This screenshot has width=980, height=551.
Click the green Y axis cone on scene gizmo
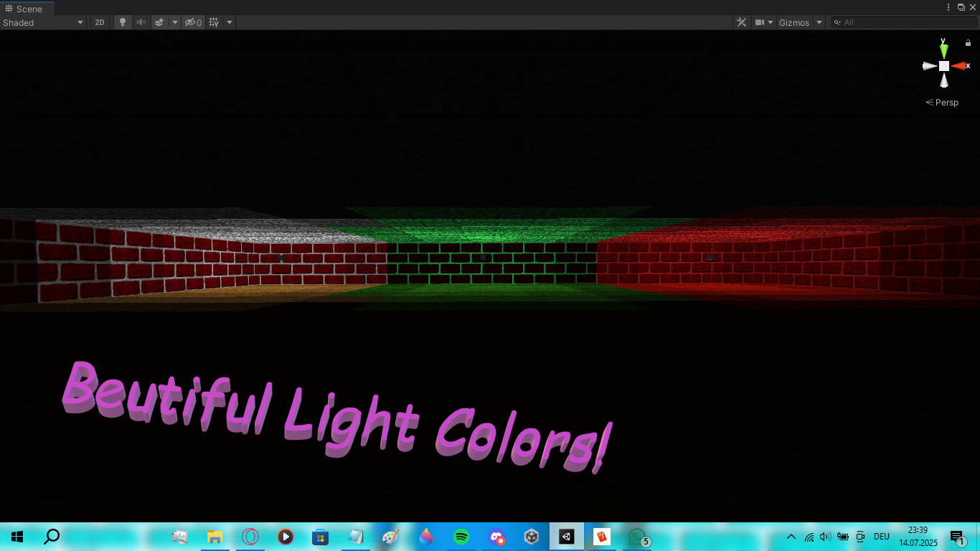(943, 50)
